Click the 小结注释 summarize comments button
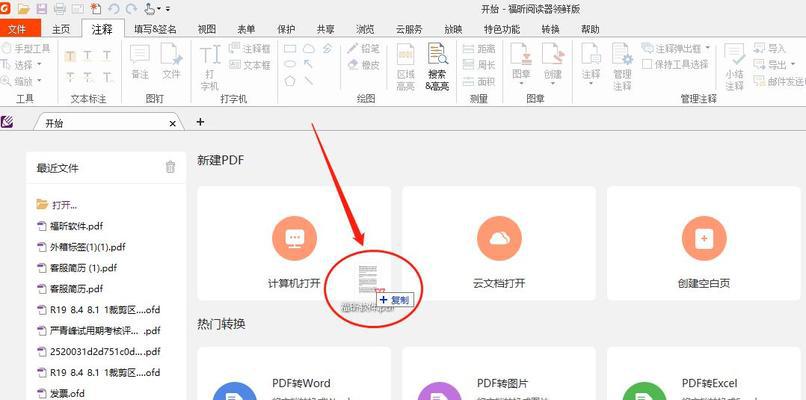The width and height of the screenshot is (806, 400). (735, 67)
